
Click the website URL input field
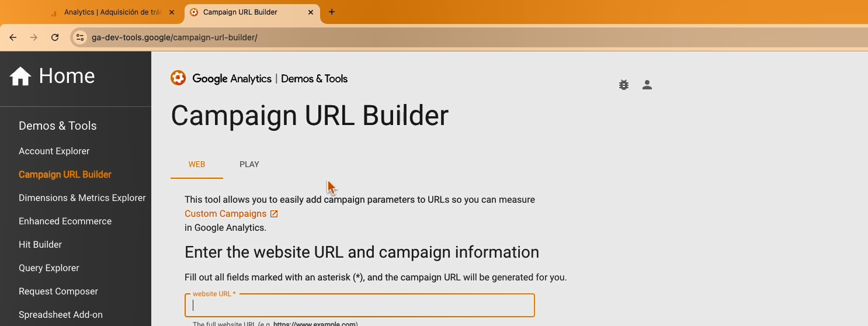pos(360,306)
